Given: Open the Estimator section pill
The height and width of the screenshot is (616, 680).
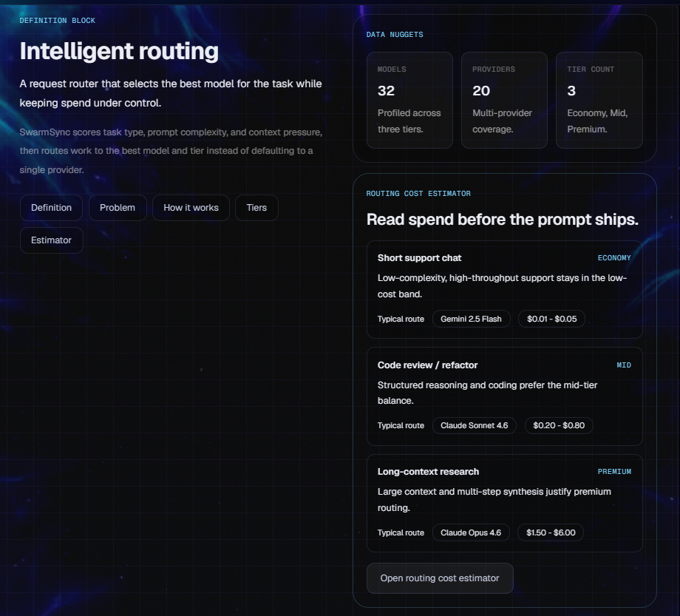Looking at the screenshot, I should click(x=51, y=240).
